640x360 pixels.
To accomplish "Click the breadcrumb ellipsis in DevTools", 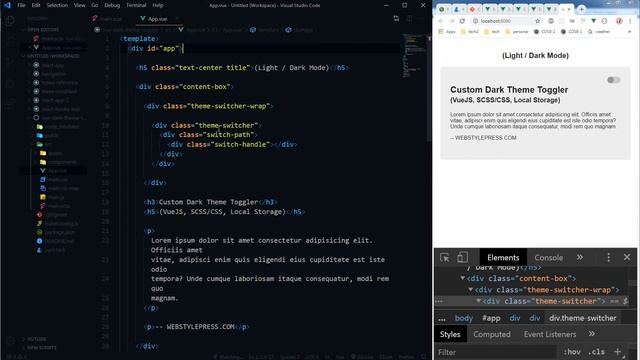I will 442,319.
